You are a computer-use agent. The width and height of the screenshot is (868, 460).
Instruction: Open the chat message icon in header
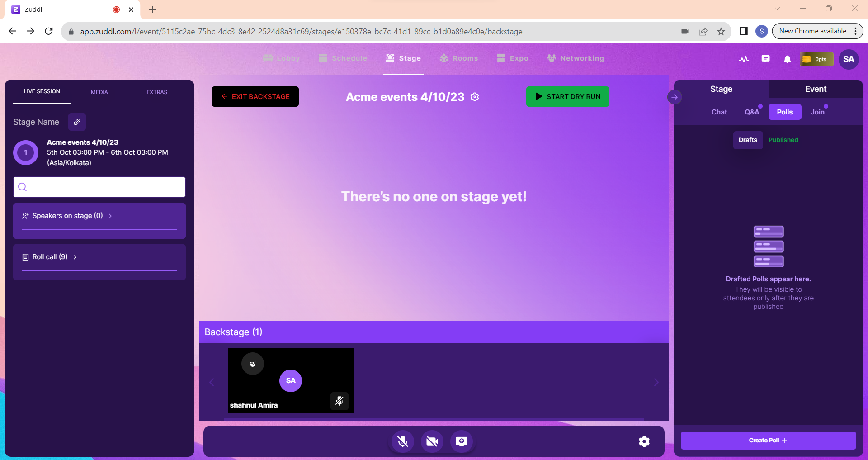pos(765,59)
